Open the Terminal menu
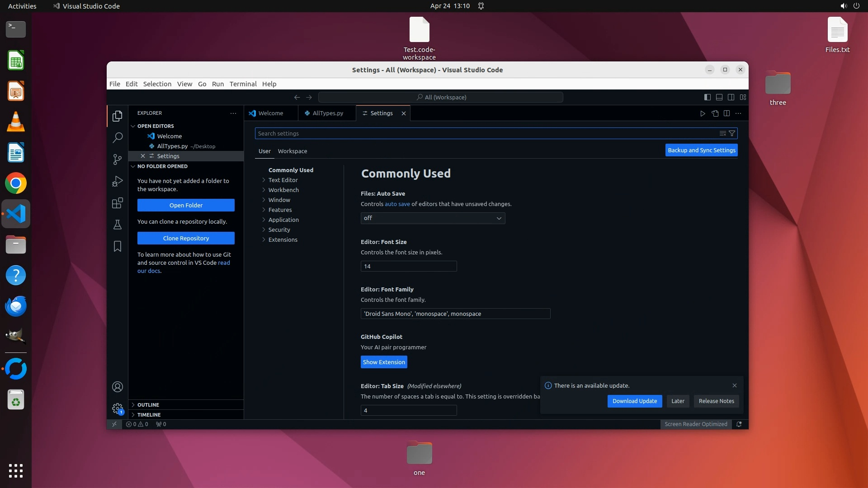868x488 pixels. point(243,84)
